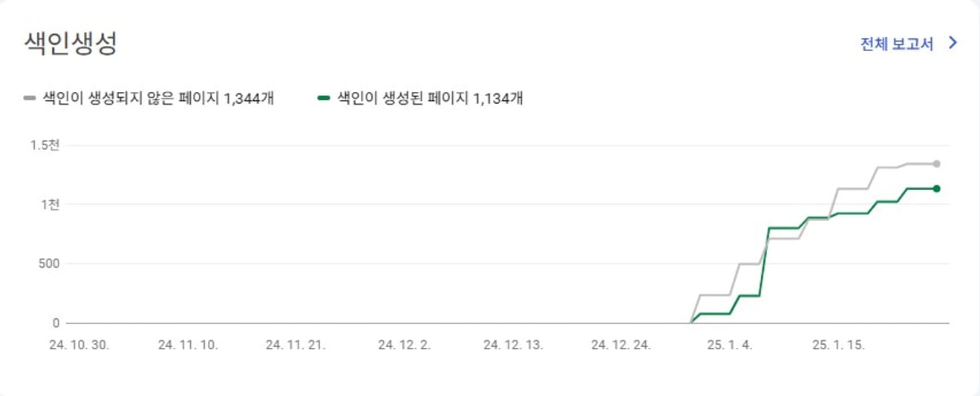
Task: Click the 24. 11. 10. date axis label
Action: click(189, 346)
